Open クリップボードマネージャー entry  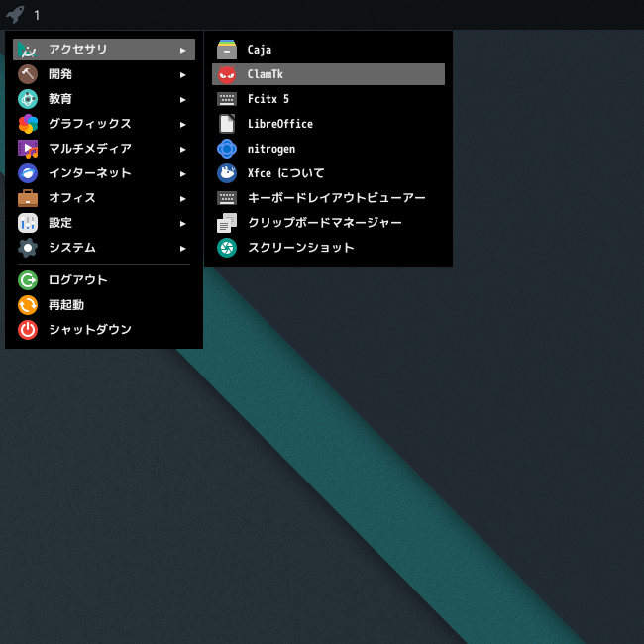tap(328, 223)
